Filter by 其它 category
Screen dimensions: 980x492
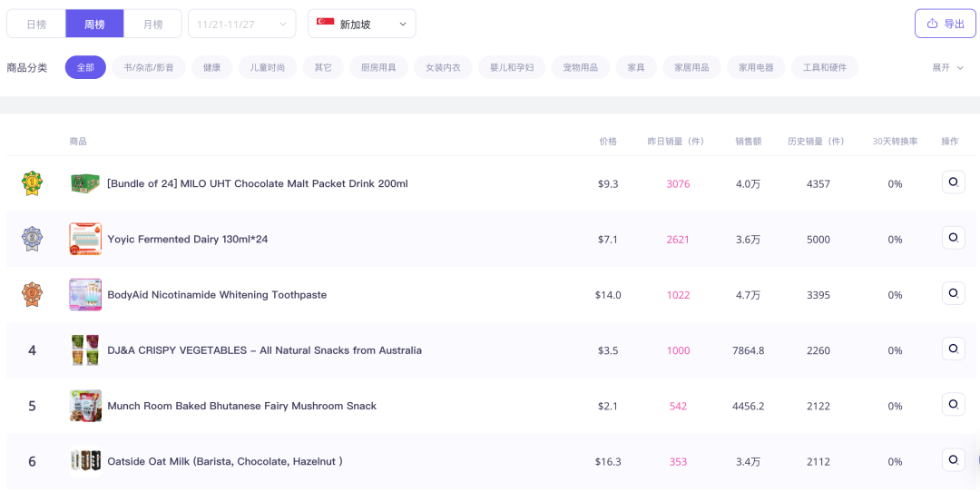(323, 67)
